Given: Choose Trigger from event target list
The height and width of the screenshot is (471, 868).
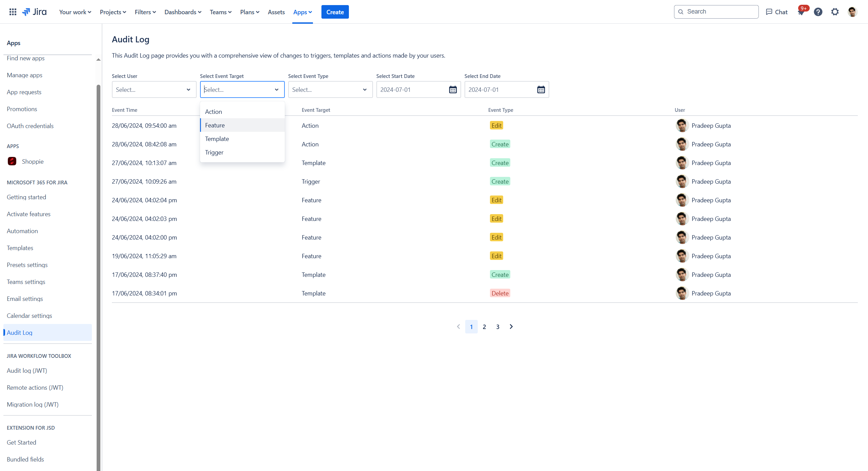Looking at the screenshot, I should [214, 152].
